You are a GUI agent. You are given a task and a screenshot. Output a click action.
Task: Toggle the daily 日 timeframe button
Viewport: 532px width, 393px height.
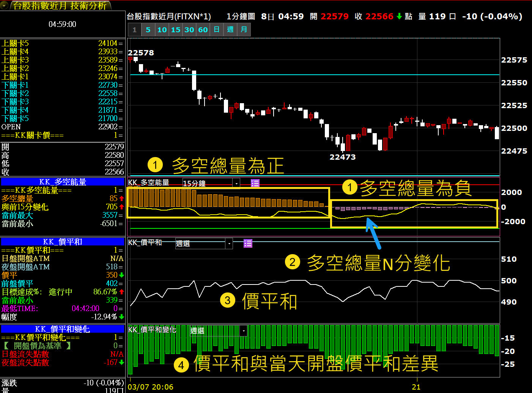217,30
